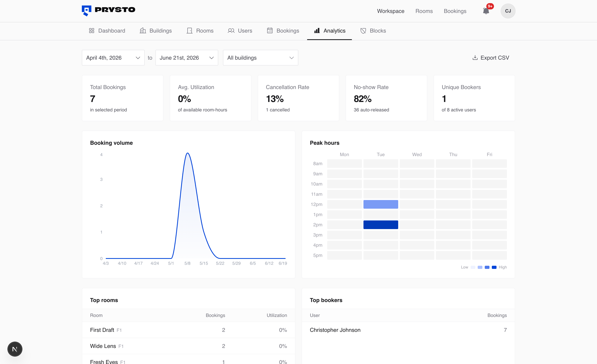Viewport: 597px width, 364px height.
Task: Click the User column header
Action: 315,315
